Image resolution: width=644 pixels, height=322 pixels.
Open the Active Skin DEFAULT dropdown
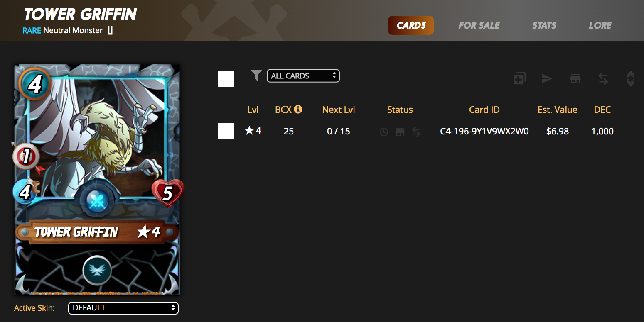pos(123,308)
